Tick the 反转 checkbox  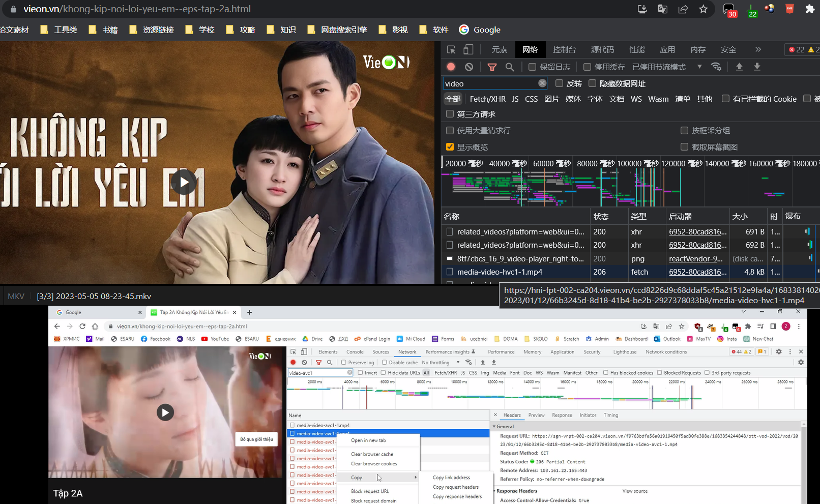[x=559, y=83]
